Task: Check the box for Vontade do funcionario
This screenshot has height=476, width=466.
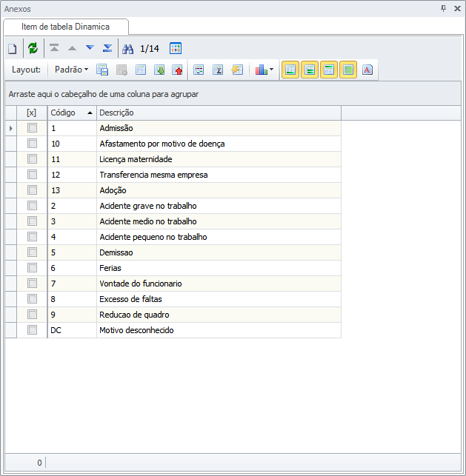Action: coord(32,284)
